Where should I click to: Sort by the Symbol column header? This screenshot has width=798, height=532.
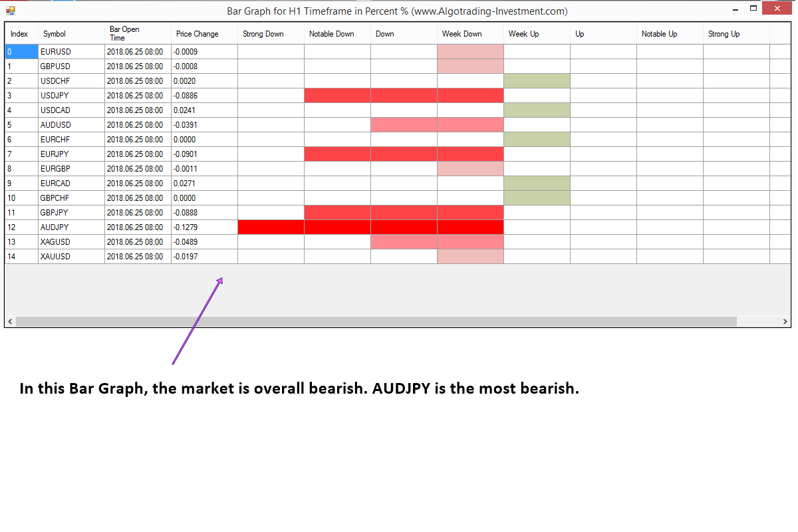click(71, 34)
